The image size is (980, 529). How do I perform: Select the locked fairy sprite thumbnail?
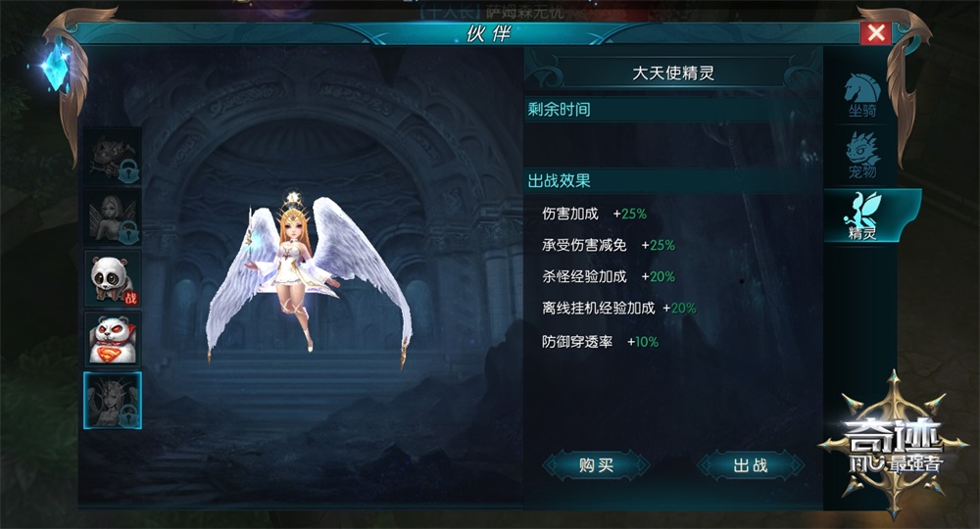[x=113, y=216]
